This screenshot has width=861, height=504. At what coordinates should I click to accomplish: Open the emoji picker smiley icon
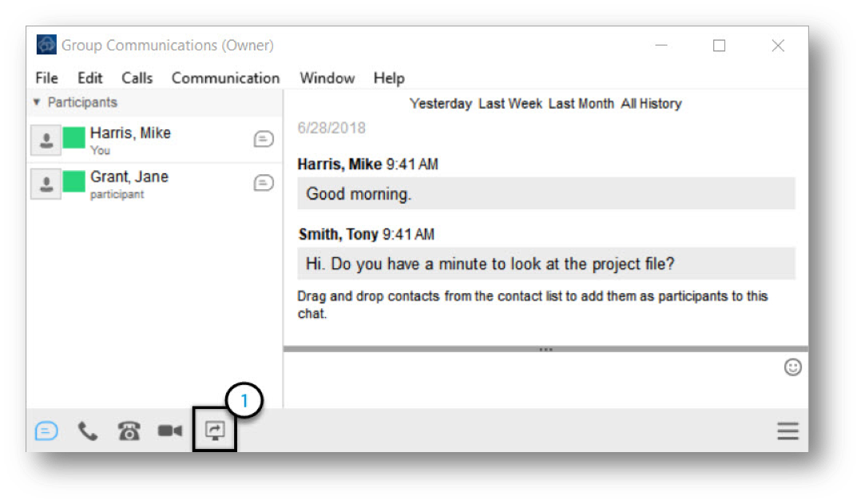792,367
